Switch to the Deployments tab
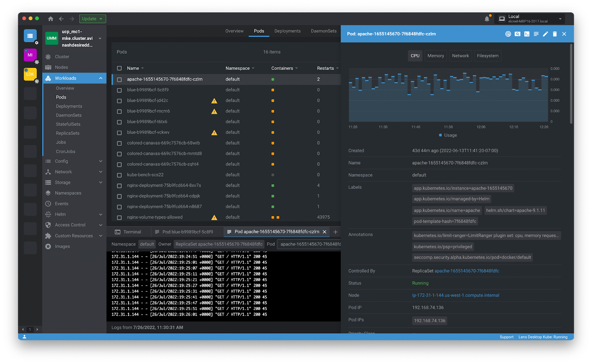Viewport: 592px width, 364px height. (287, 31)
